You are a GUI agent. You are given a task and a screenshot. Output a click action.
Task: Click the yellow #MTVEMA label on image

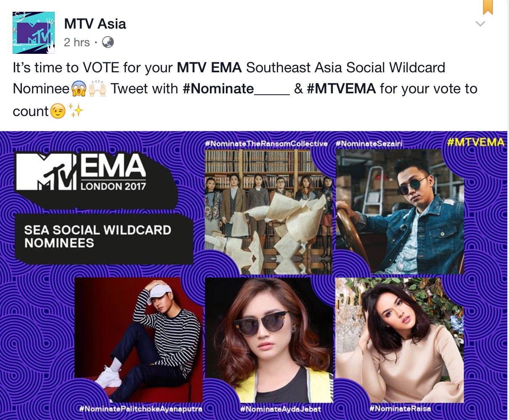click(x=476, y=142)
